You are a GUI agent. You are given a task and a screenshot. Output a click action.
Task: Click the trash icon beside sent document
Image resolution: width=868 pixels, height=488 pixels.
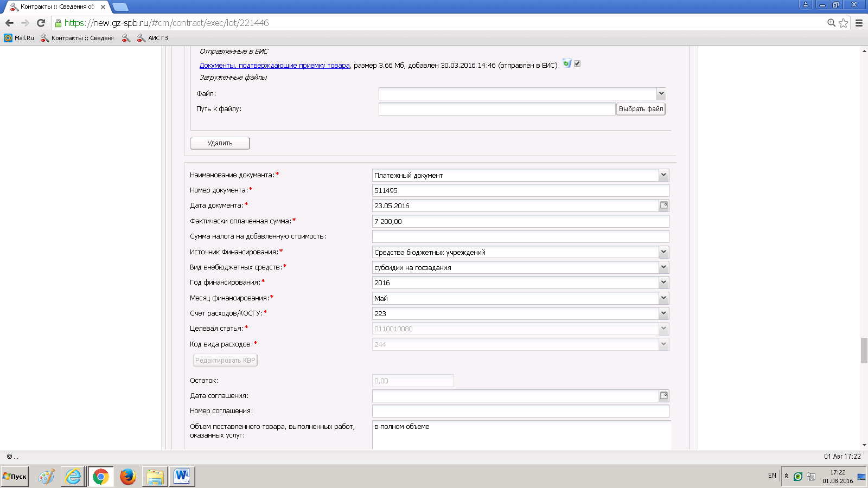(x=567, y=63)
